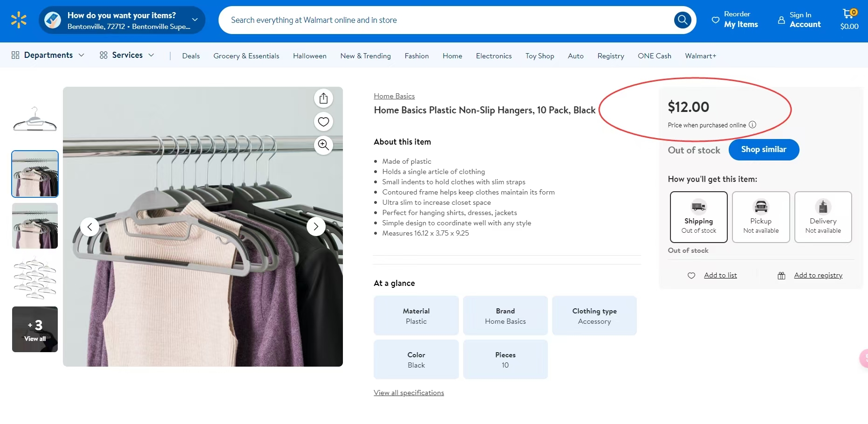
Task: Click the Brand Home Basics tile
Action: (x=506, y=316)
